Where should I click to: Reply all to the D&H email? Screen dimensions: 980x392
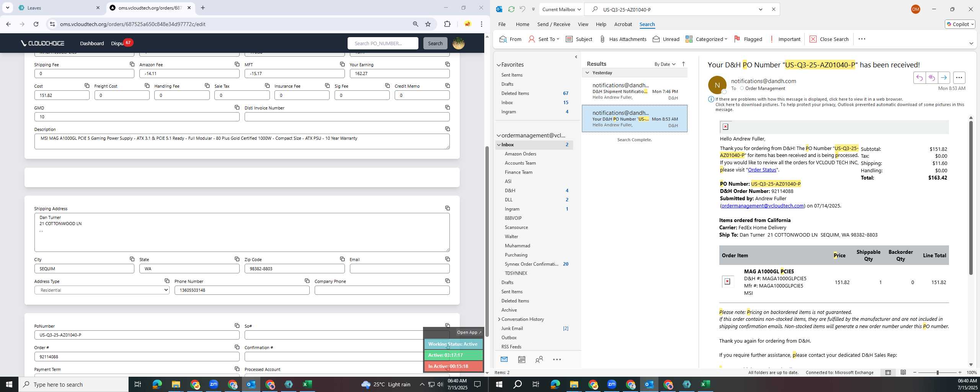tap(931, 78)
